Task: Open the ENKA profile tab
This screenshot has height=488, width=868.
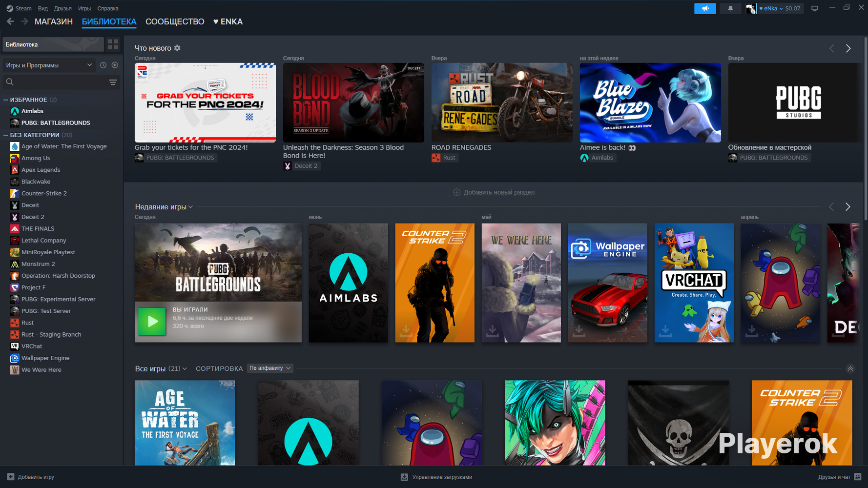Action: (228, 21)
